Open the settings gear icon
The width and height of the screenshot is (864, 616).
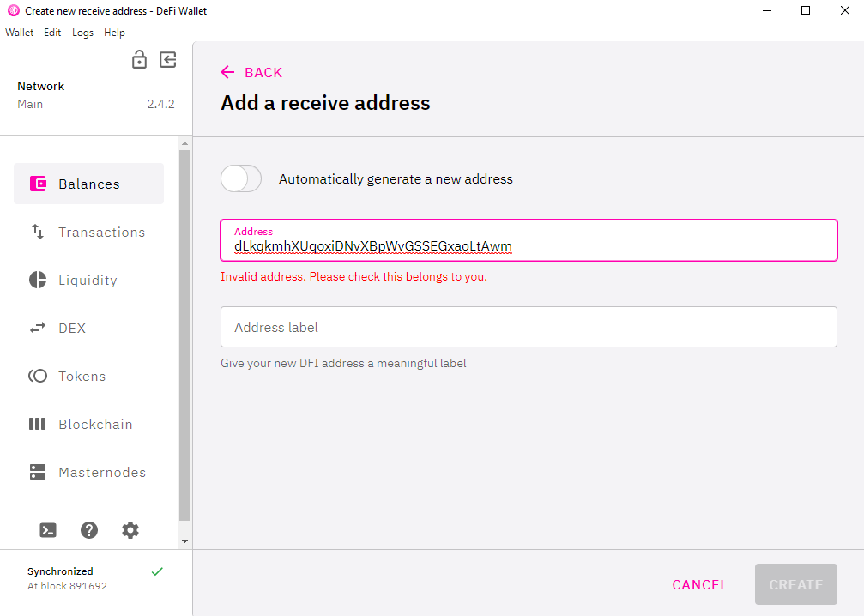click(130, 530)
